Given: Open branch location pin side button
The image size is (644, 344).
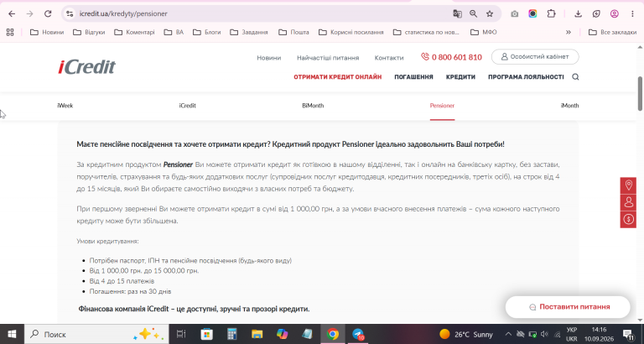Looking at the screenshot, I should click(x=628, y=185).
